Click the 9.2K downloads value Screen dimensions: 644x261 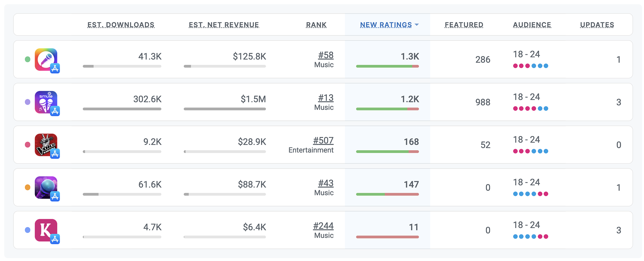(x=152, y=142)
